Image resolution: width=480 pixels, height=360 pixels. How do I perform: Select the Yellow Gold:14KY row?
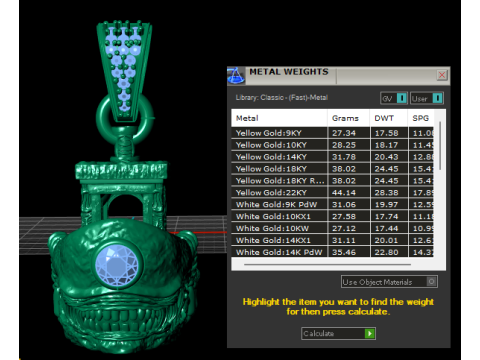332,157
